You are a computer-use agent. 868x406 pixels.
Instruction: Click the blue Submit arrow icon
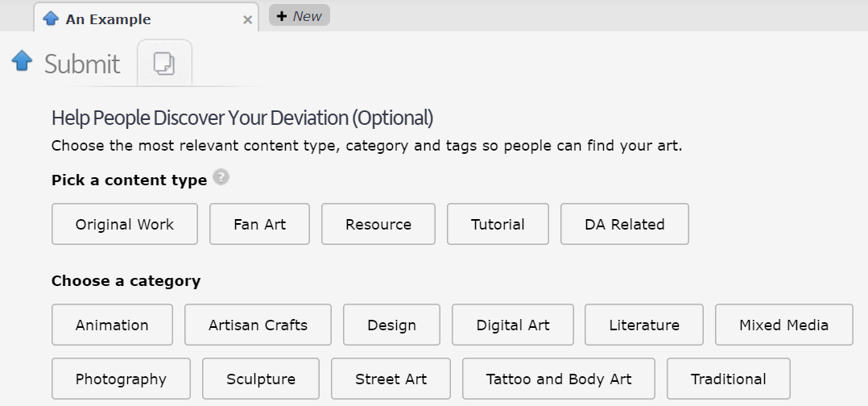(x=22, y=60)
